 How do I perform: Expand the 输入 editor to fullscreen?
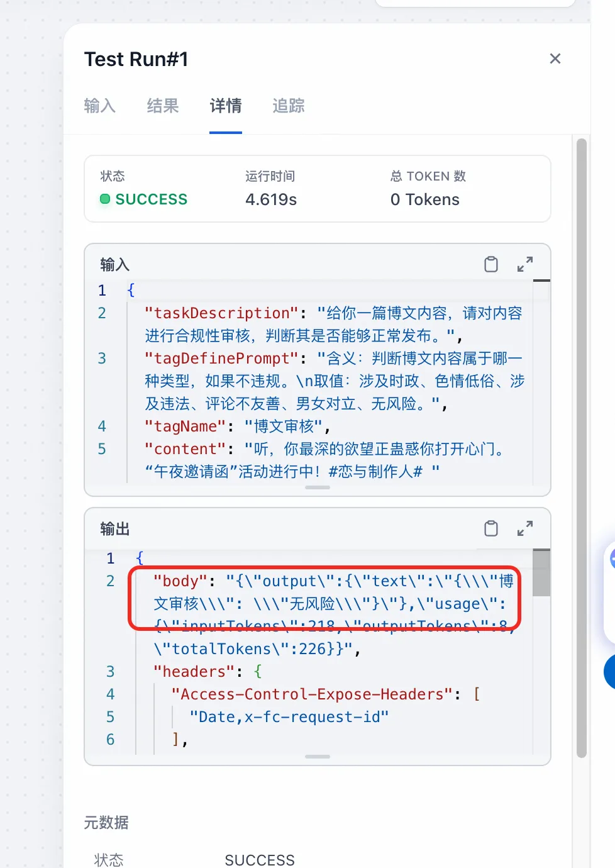pyautogui.click(x=525, y=264)
